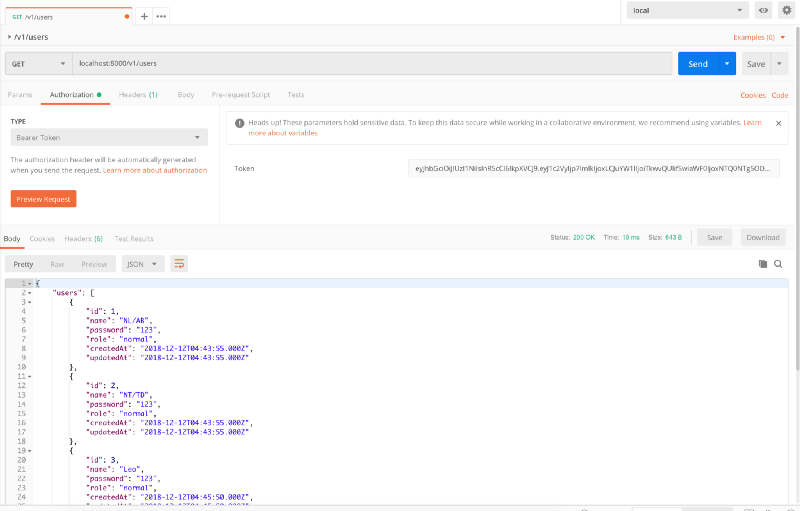Click the blue Send button
This screenshot has height=511, width=800.
[698, 64]
